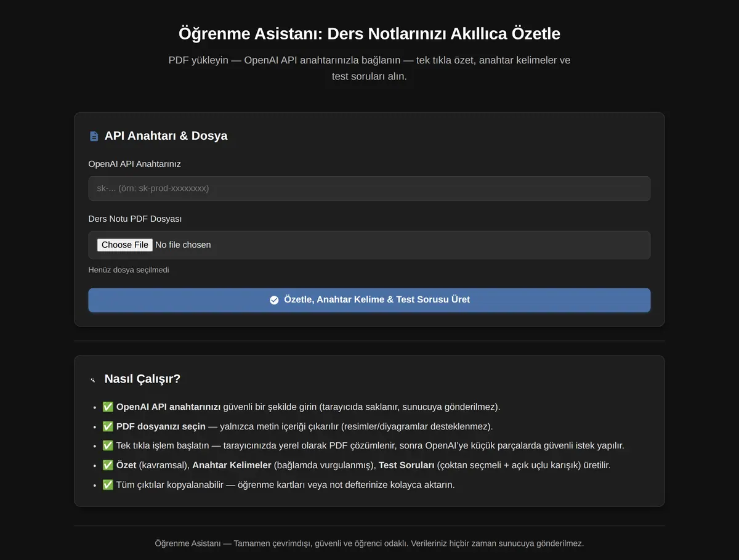
Task: Click the green checkmark before OpenAI API anahtarınızı
Action: click(108, 407)
